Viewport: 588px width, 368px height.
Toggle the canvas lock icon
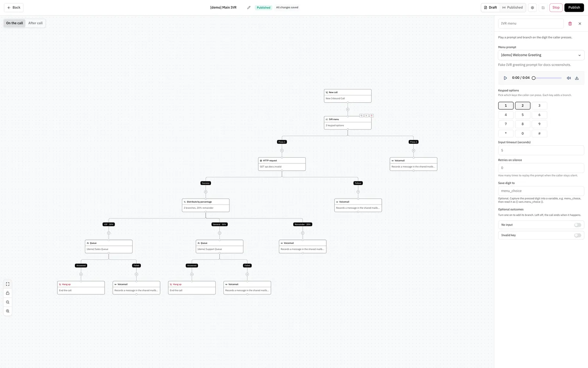click(x=8, y=293)
